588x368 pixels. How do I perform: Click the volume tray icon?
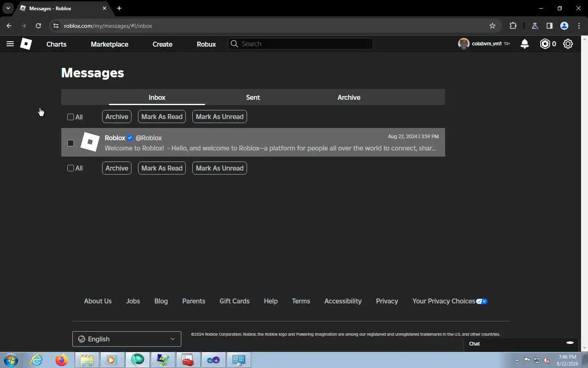click(547, 360)
